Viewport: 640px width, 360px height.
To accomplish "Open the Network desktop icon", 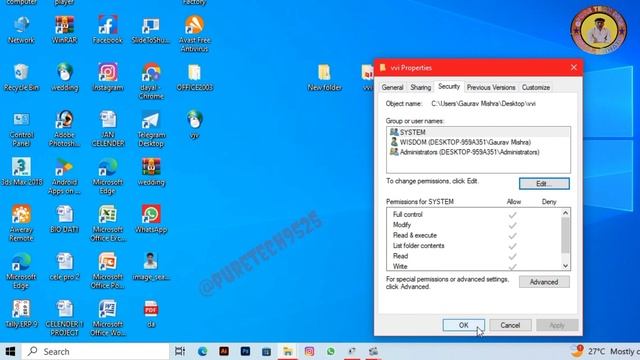I will click(21, 30).
